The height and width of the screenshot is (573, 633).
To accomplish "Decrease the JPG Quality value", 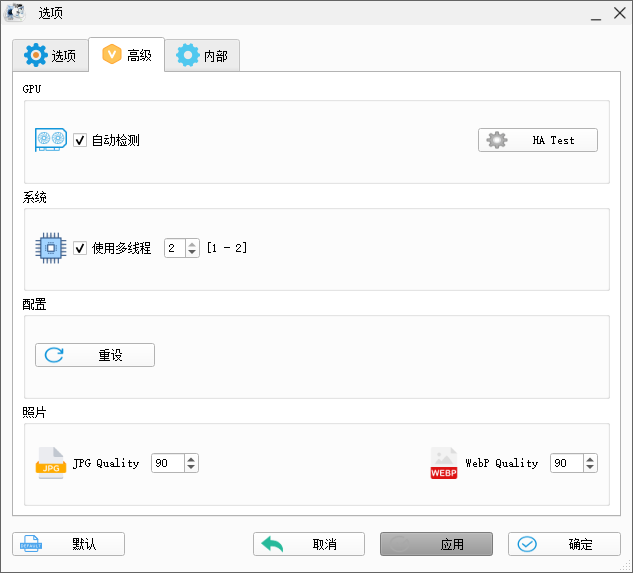I will (x=191, y=468).
